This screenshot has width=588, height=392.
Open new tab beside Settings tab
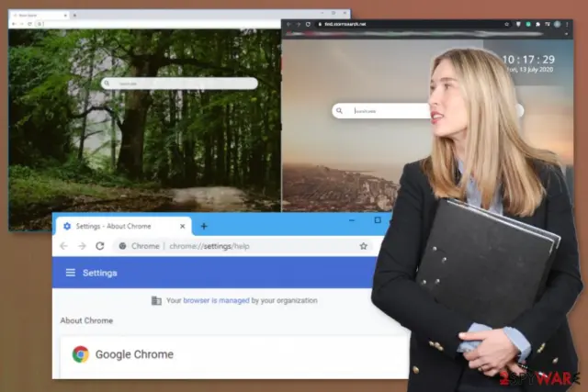tap(204, 226)
